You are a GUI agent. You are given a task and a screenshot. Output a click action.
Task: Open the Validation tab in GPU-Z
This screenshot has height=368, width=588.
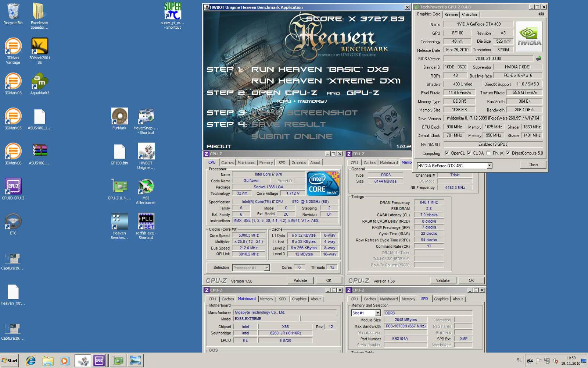coord(470,15)
